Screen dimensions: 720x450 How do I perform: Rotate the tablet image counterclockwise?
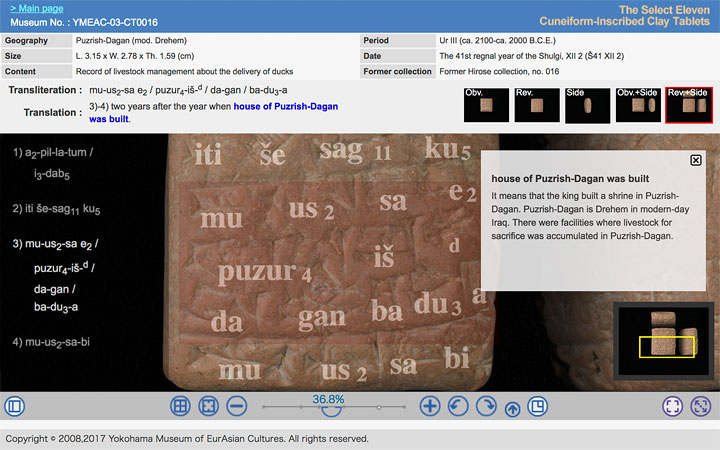click(458, 406)
